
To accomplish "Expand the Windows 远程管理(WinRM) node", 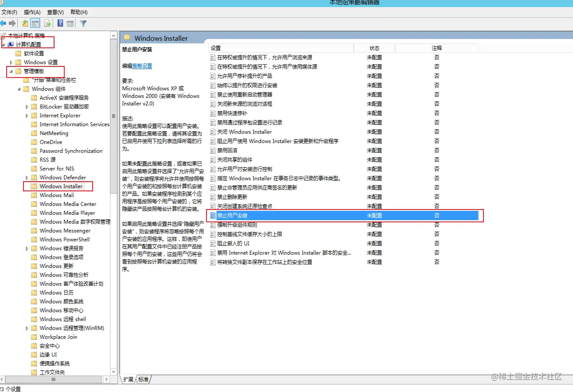I will [x=27, y=328].
